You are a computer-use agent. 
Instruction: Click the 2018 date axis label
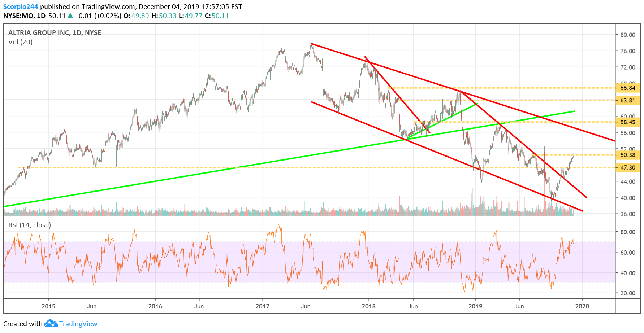point(369,306)
